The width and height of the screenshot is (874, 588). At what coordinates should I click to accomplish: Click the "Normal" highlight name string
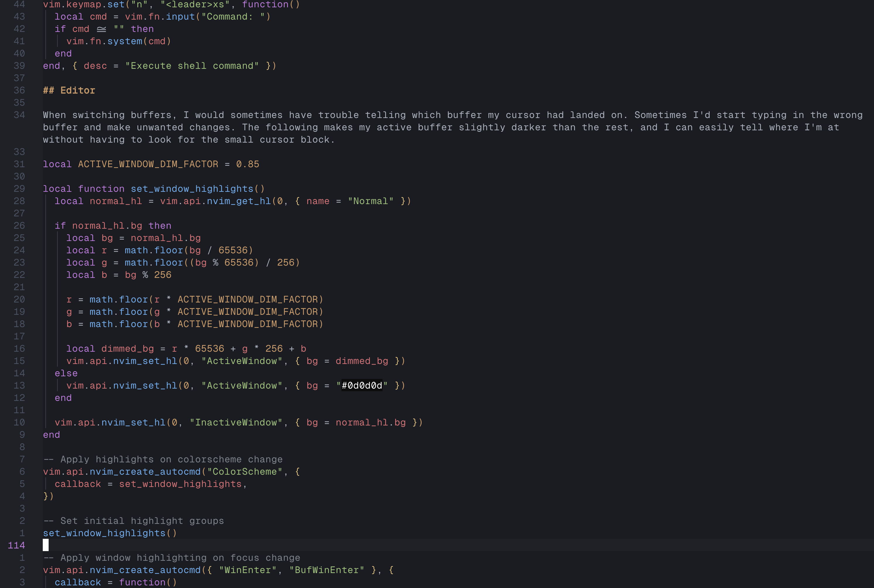coord(370,201)
